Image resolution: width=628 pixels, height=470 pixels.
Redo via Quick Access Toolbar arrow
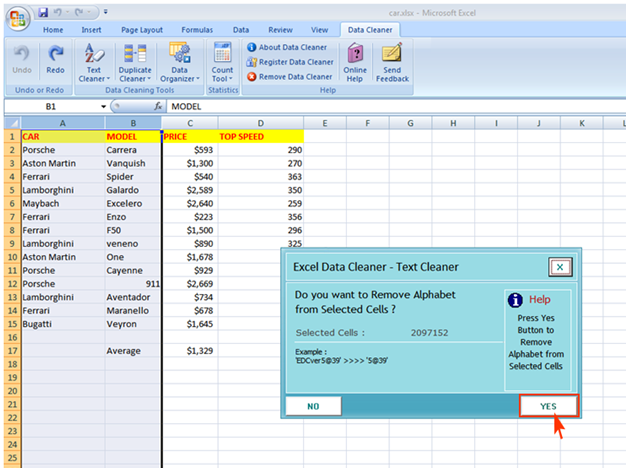(x=79, y=12)
